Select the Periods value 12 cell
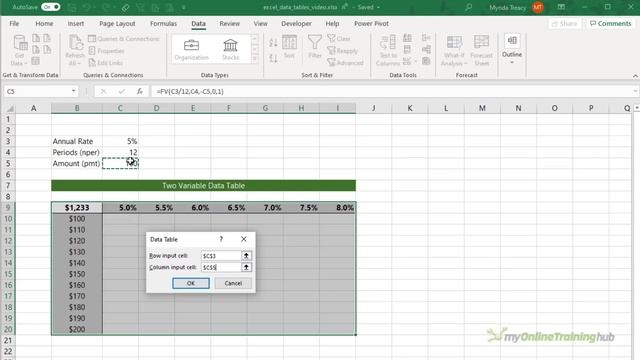 coord(120,152)
